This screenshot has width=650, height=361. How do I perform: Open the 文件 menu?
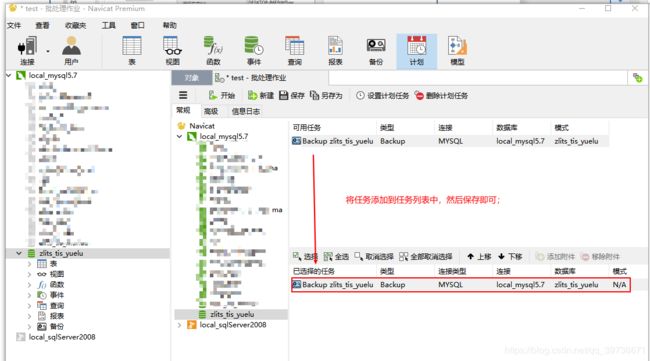click(x=14, y=25)
